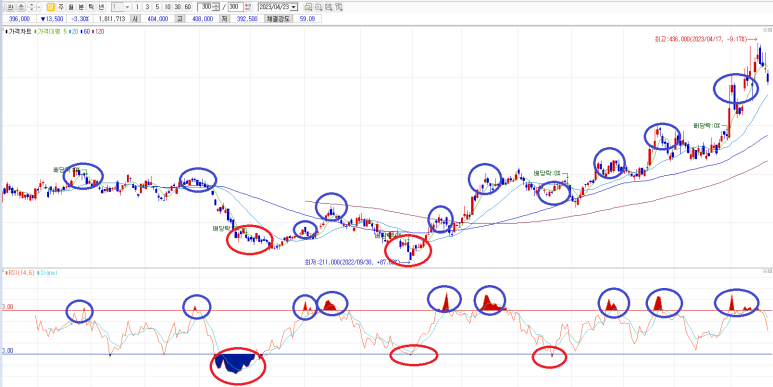Click the zoom magnifier chart icon
The width and height of the screenshot is (773, 387).
[318, 7]
